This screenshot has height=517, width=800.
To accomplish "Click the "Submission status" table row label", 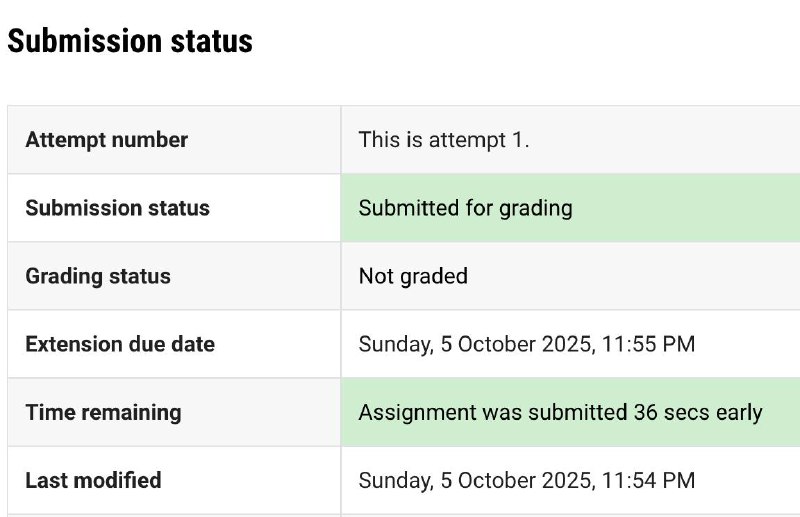I will tap(117, 208).
